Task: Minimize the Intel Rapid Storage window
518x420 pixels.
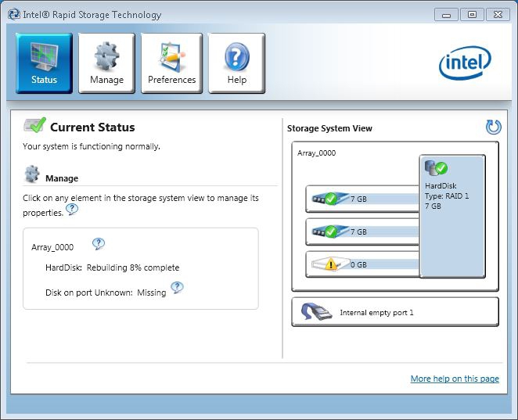Action: click(x=446, y=15)
